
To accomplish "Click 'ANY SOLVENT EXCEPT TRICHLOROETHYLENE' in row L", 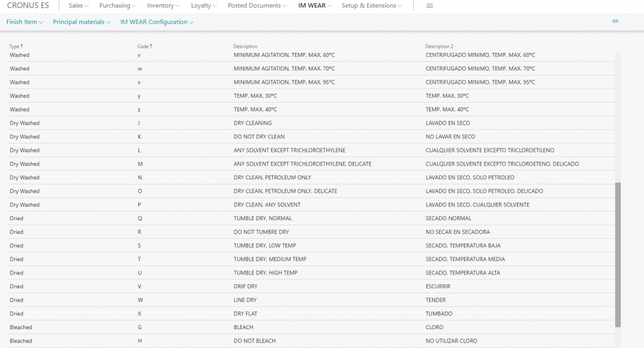I will tap(289, 150).
